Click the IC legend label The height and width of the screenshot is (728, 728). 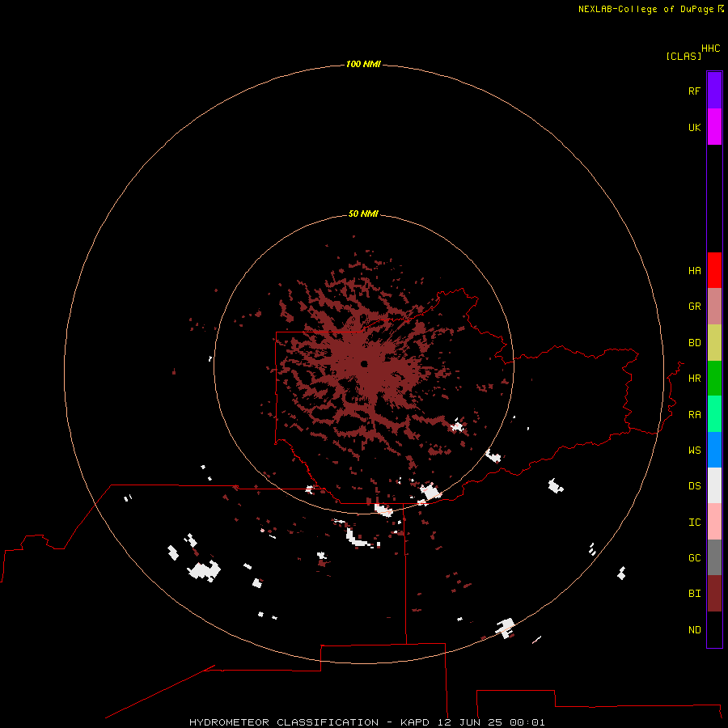694,523
